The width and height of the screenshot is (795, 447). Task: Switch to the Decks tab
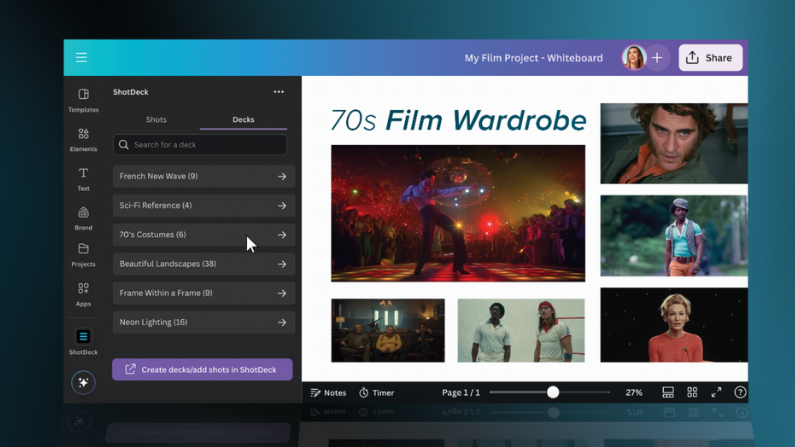[x=243, y=120]
